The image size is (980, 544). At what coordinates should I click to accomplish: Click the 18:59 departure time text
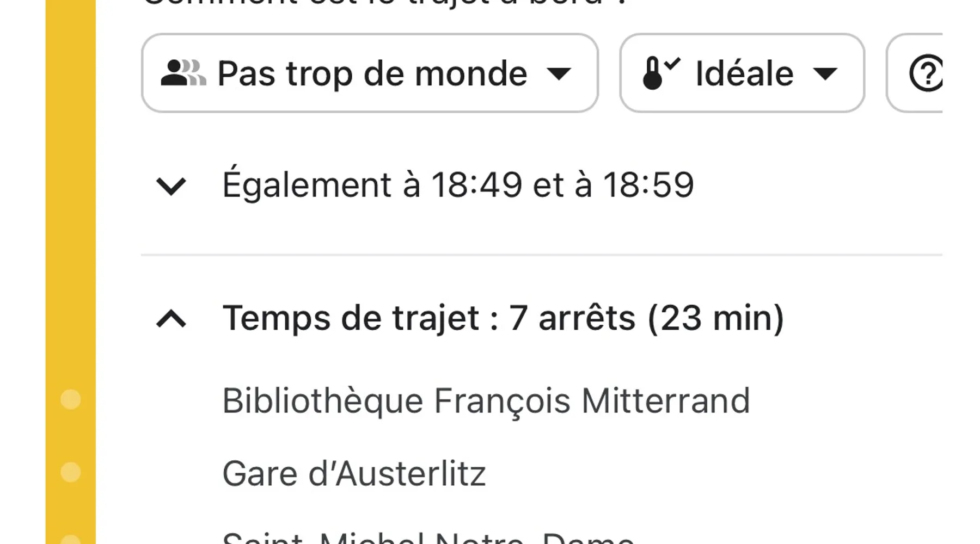click(x=648, y=185)
